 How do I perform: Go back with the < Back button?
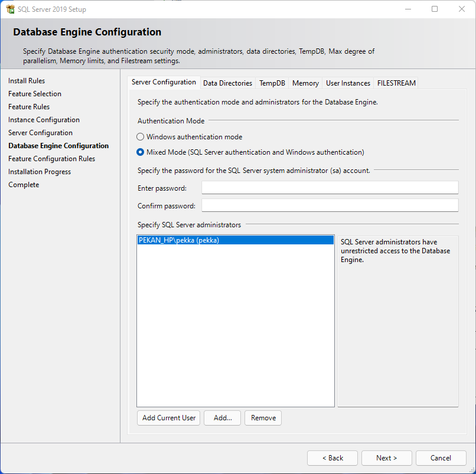[332, 458]
